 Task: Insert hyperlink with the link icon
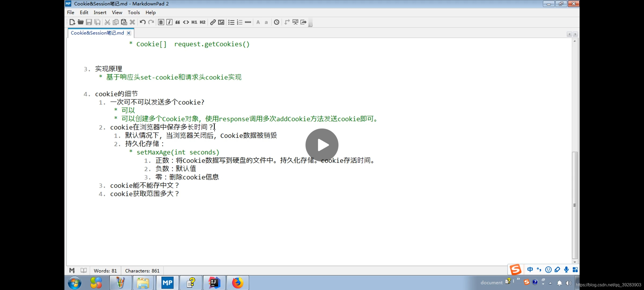(x=213, y=22)
